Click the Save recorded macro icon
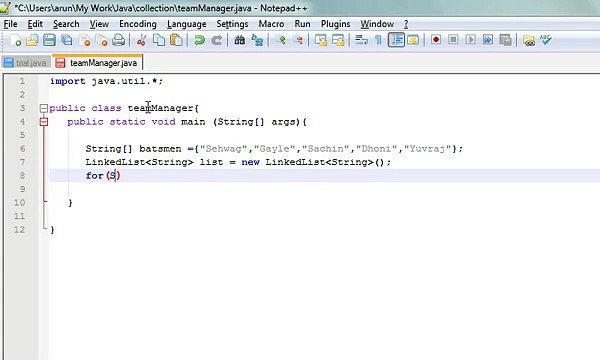The height and width of the screenshot is (360, 600). pyautogui.click(x=505, y=40)
